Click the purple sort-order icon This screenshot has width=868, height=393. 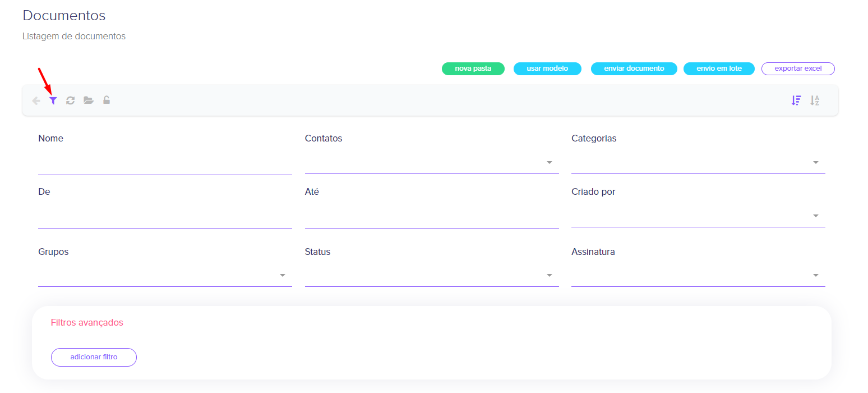click(796, 100)
